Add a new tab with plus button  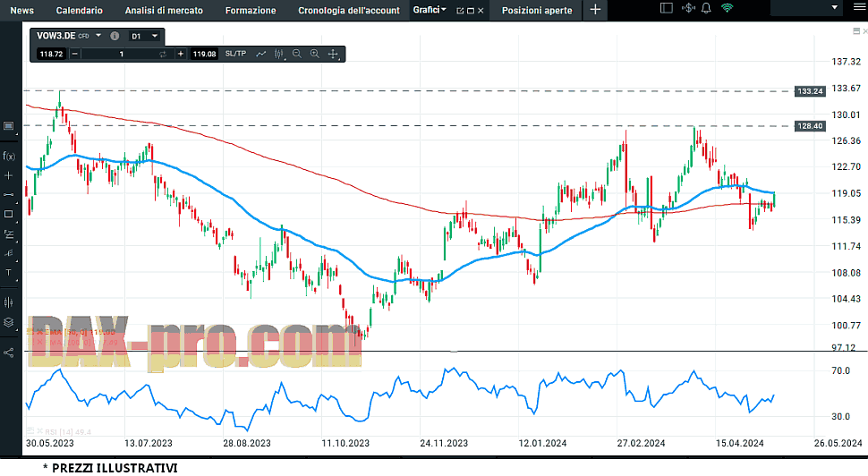(595, 10)
